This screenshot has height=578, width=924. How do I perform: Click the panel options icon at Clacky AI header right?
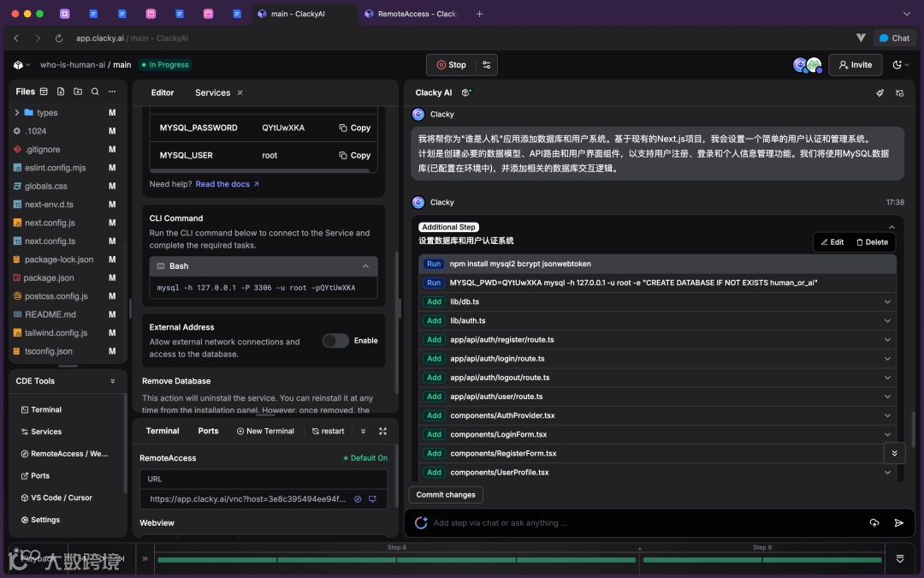899,92
